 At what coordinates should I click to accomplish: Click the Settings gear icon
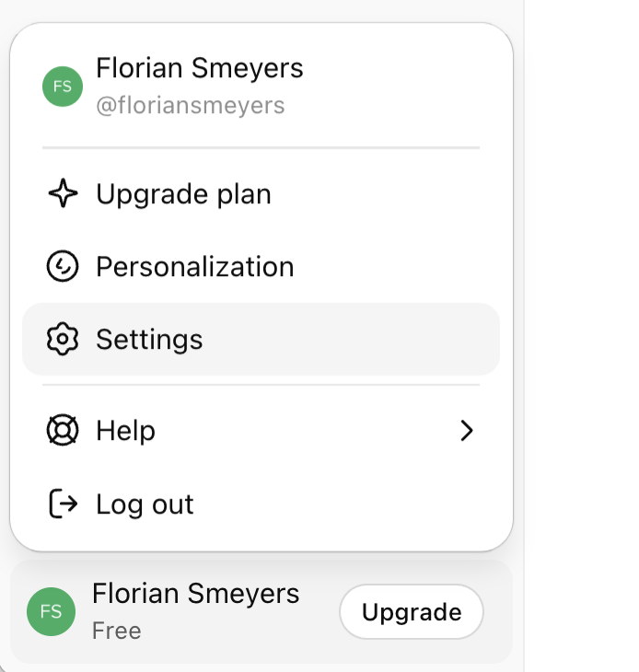(x=62, y=340)
